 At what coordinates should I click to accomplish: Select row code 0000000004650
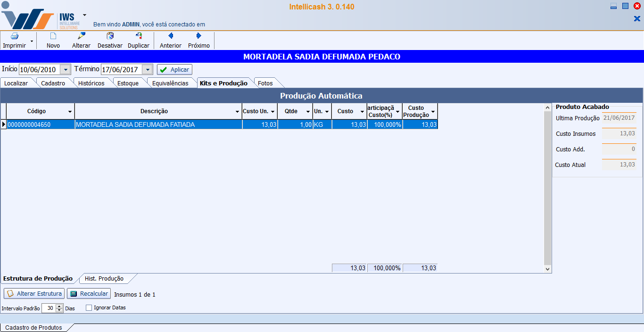[x=41, y=124]
